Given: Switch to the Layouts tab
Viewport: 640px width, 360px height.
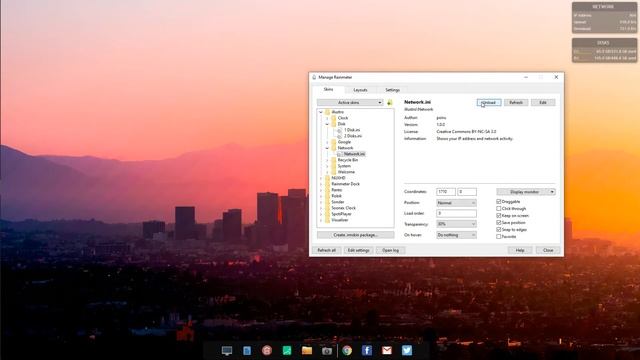Looking at the screenshot, I should pos(360,90).
